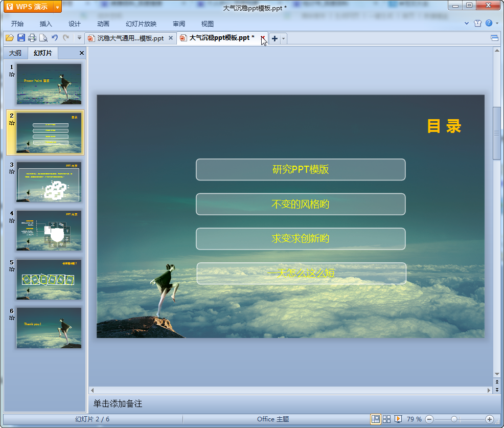Select slide 6 Thank you thumbnail
The width and height of the screenshot is (504, 428).
point(49,328)
